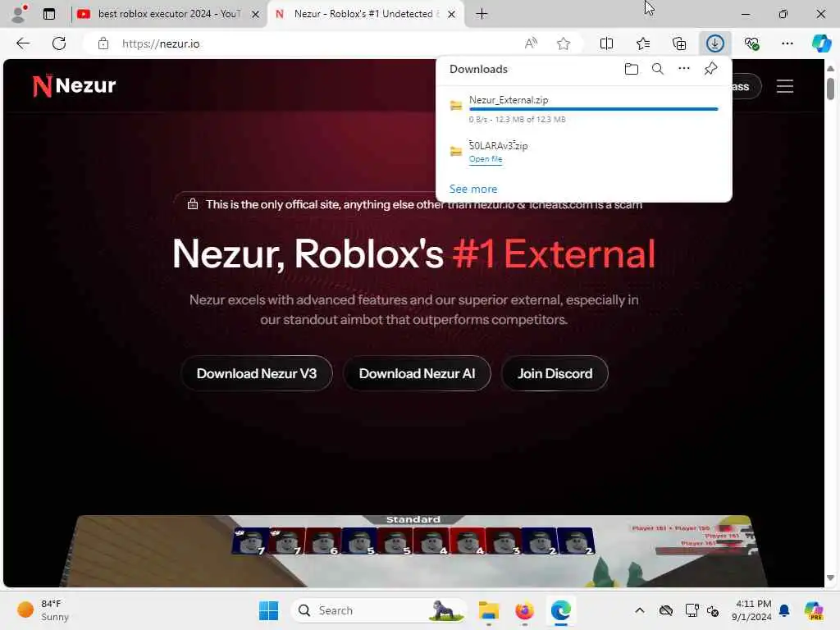The width and height of the screenshot is (840, 630).
Task: Close the Nezur tab
Action: coord(452,14)
